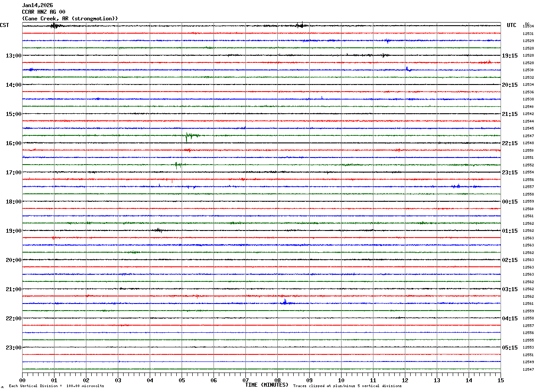Click the date label Jan14,2026
This screenshot has height=392, width=536.
click(38, 5)
